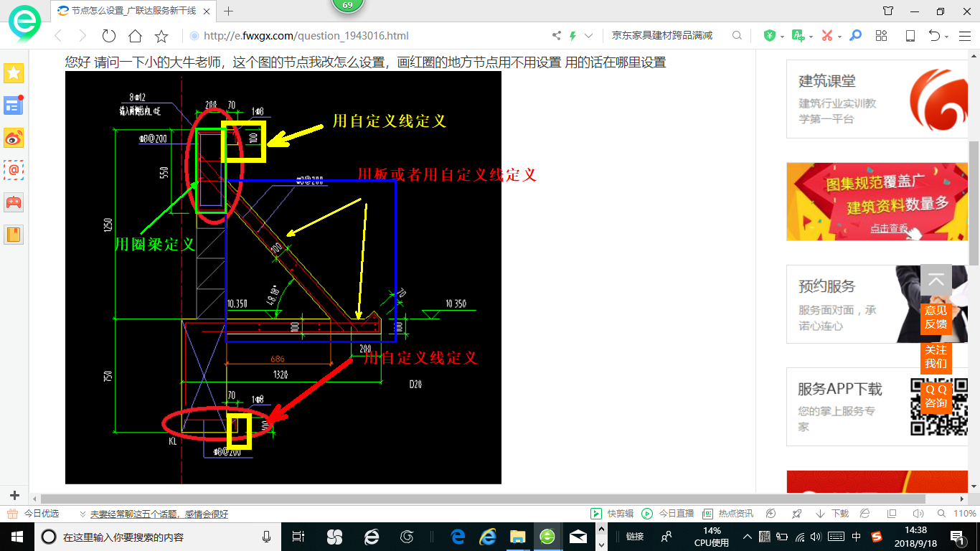Click the browser back arrow
Screen dimensions: 980x551
(59, 36)
